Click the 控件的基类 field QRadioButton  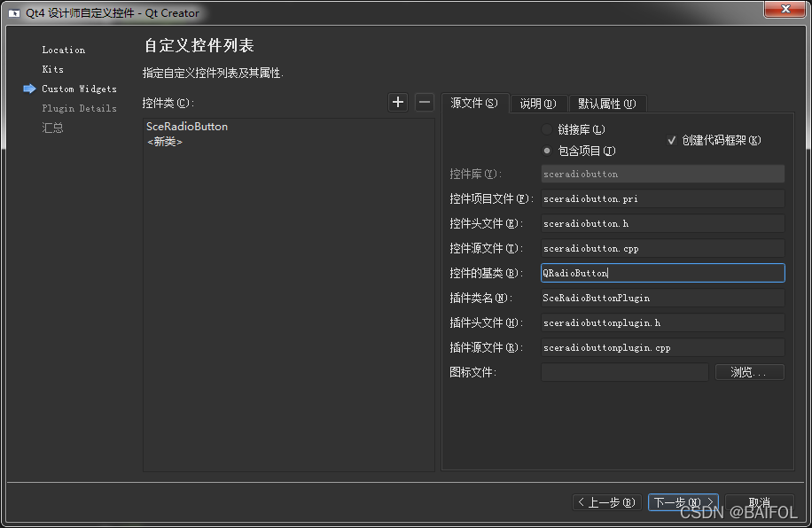[663, 273]
